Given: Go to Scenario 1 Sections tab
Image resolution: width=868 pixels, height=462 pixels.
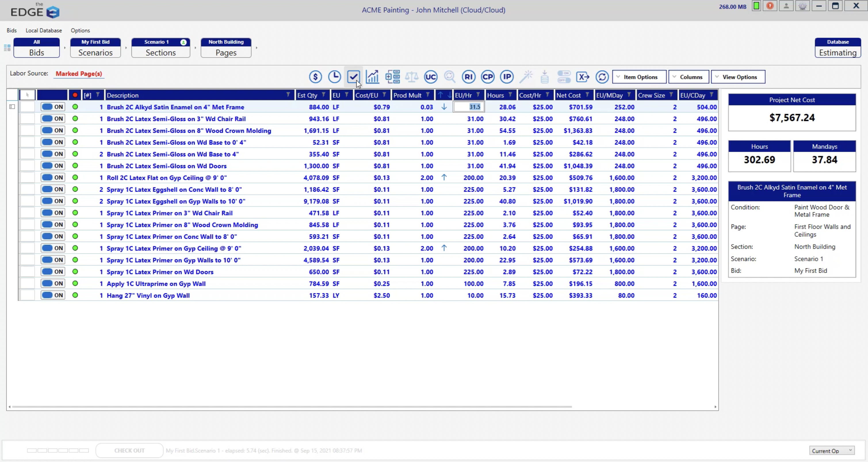Looking at the screenshot, I should (161, 48).
